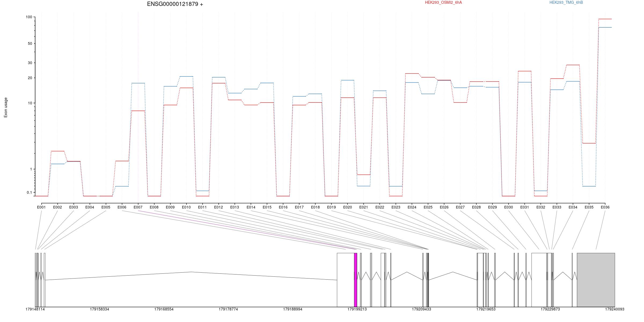Click genomic coordinate 179158334

(100, 309)
